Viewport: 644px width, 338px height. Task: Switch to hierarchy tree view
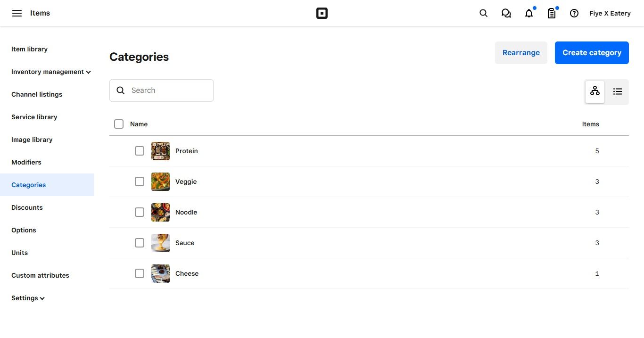pyautogui.click(x=595, y=91)
